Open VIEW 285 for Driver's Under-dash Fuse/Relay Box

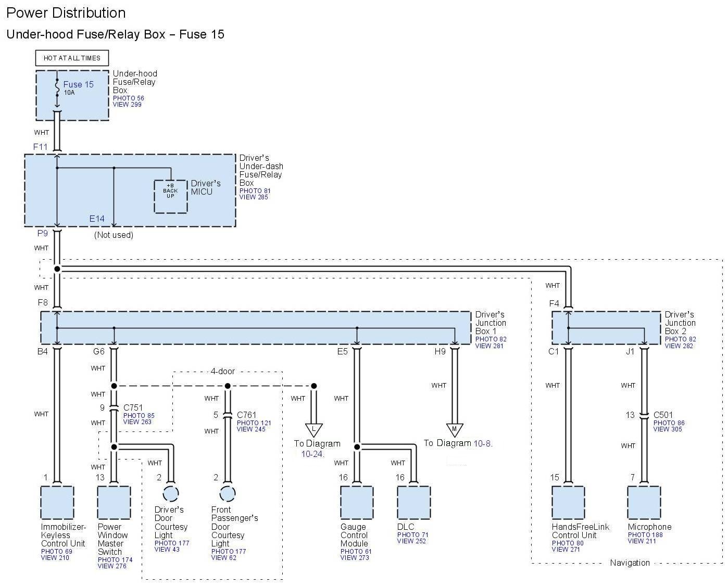[x=255, y=197]
